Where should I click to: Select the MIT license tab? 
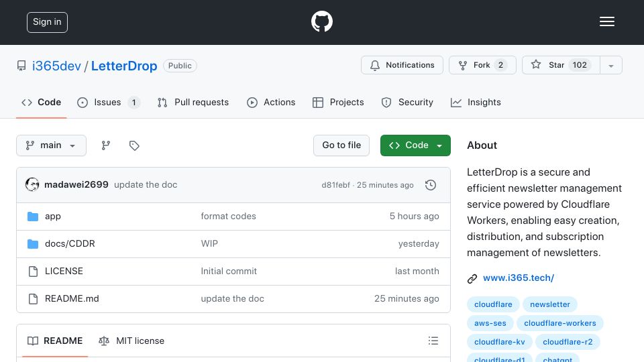click(131, 341)
